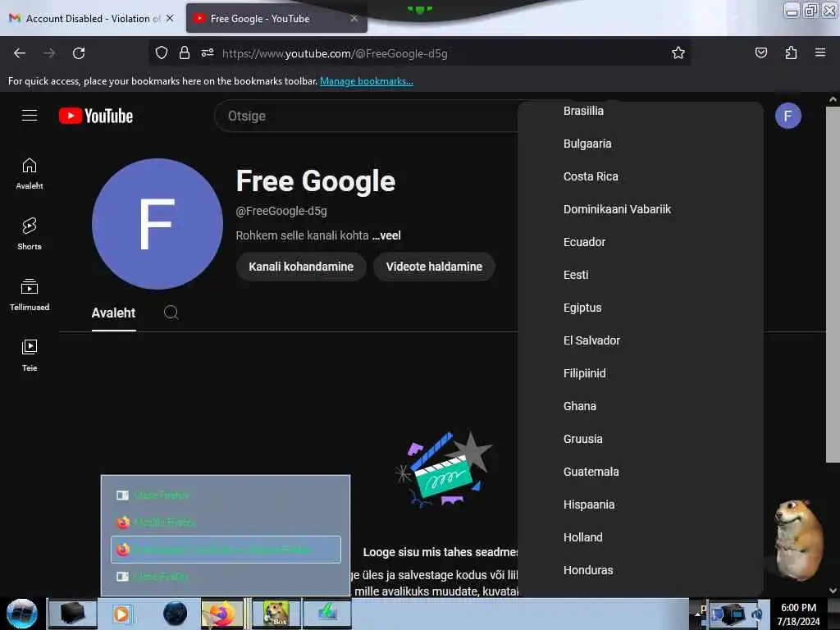Click the hamster desktop gadget
Screen dimensions: 840x630
[797, 540]
